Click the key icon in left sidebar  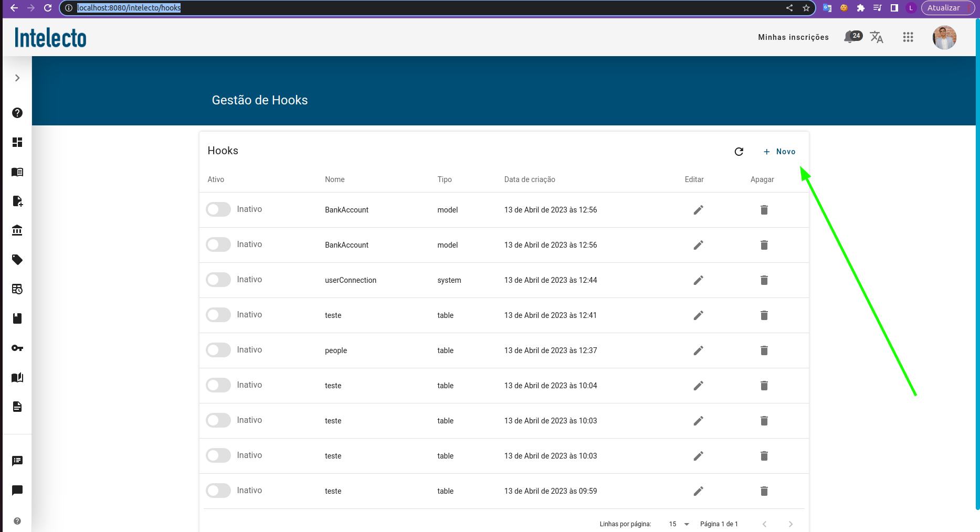[x=17, y=348]
